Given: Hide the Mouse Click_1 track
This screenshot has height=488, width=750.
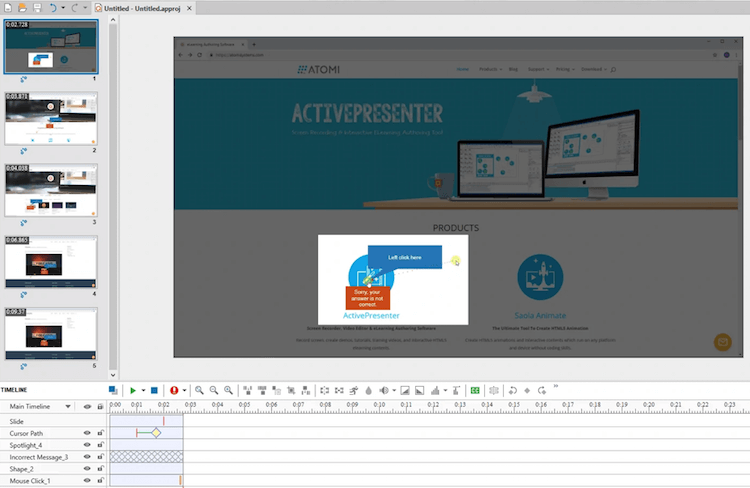Looking at the screenshot, I should pyautogui.click(x=87, y=480).
